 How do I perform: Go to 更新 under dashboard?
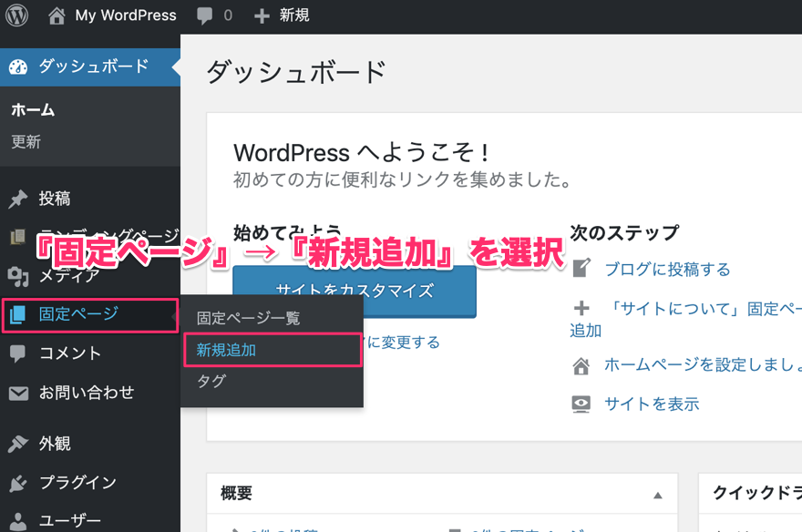click(26, 142)
